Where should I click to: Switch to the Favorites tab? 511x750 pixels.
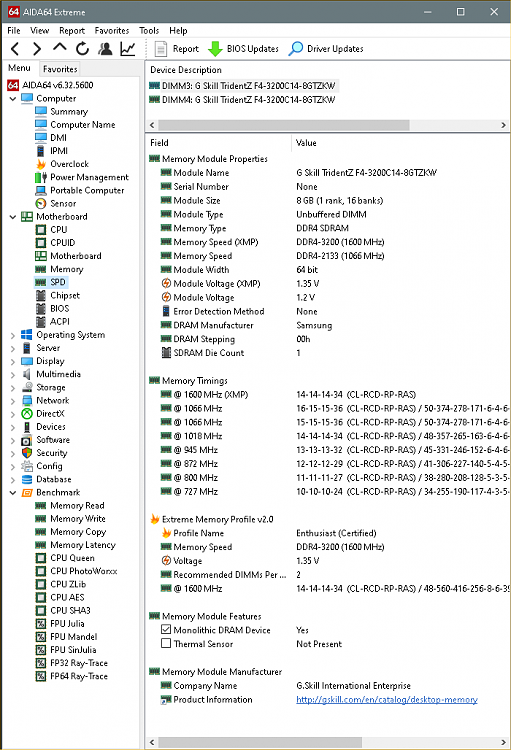click(60, 69)
